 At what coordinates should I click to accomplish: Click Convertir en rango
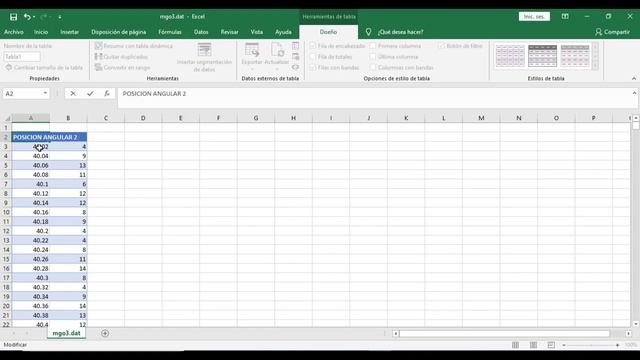click(x=122, y=67)
